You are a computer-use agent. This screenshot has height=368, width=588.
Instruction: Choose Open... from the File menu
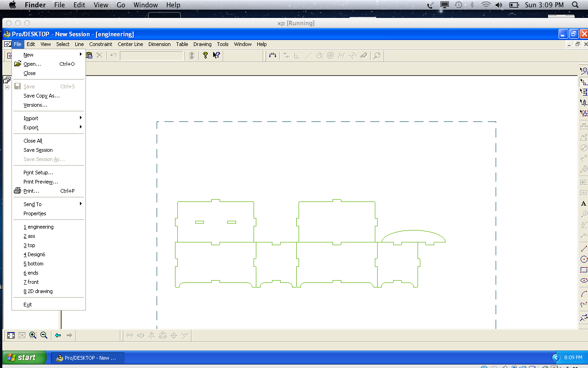(x=49, y=64)
